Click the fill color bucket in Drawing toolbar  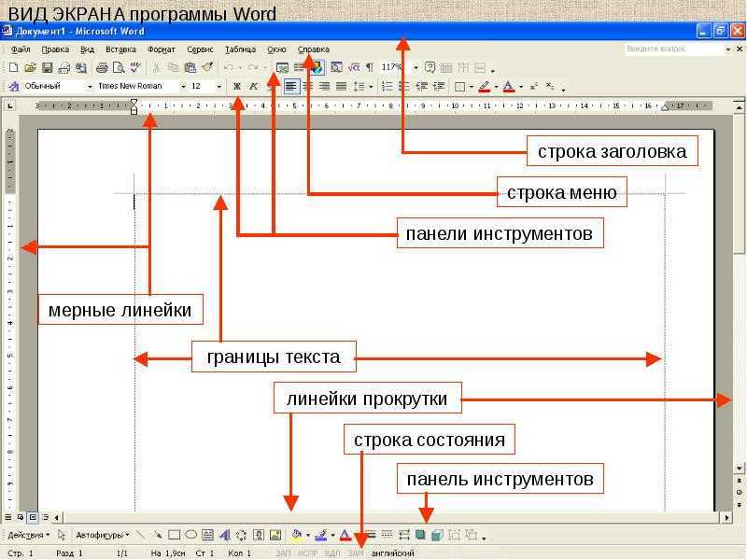click(297, 535)
